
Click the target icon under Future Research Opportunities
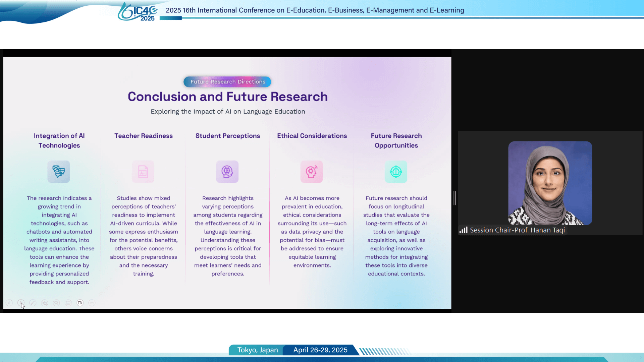pos(396,172)
